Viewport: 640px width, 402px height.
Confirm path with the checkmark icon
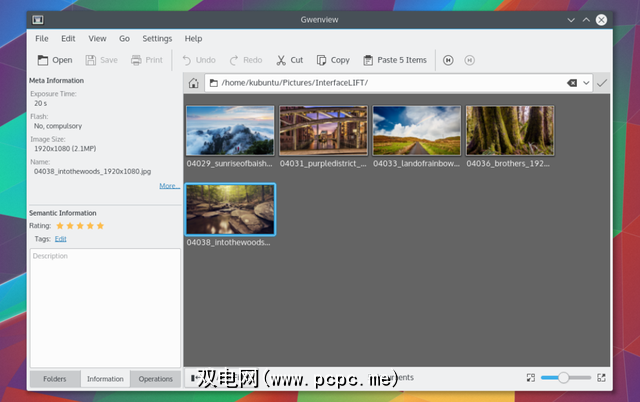601,84
